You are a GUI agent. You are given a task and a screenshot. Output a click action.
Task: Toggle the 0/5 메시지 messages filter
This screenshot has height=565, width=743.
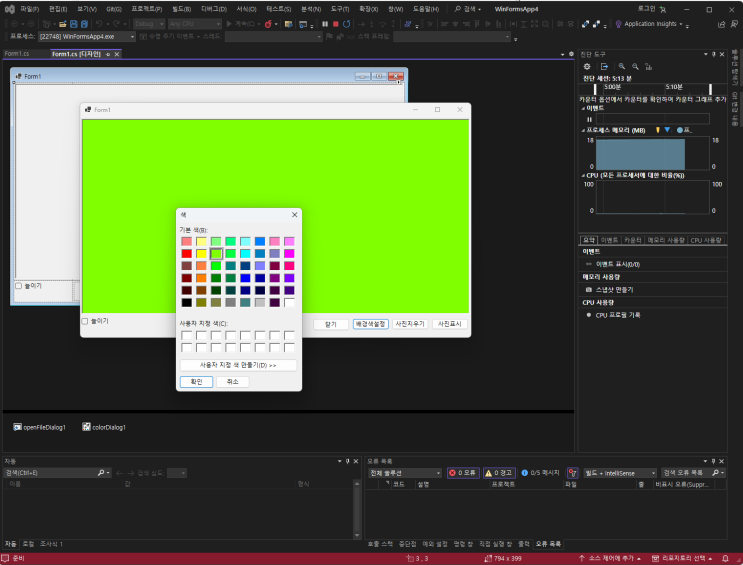click(540, 473)
